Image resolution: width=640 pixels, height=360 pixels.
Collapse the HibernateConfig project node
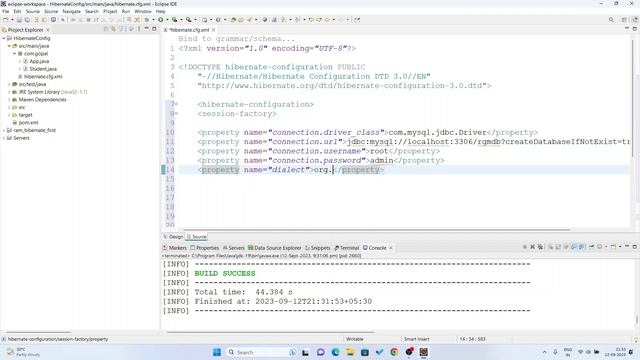[4, 38]
